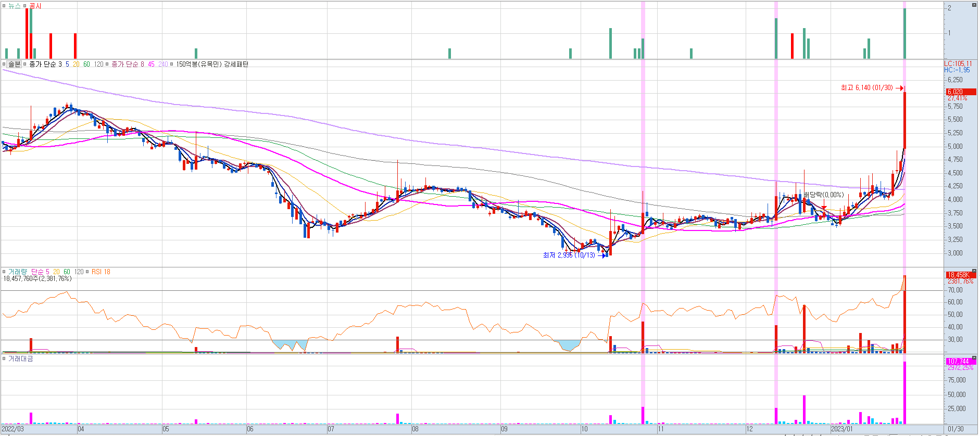Select the 5-day moving average legend value

click(x=67, y=64)
